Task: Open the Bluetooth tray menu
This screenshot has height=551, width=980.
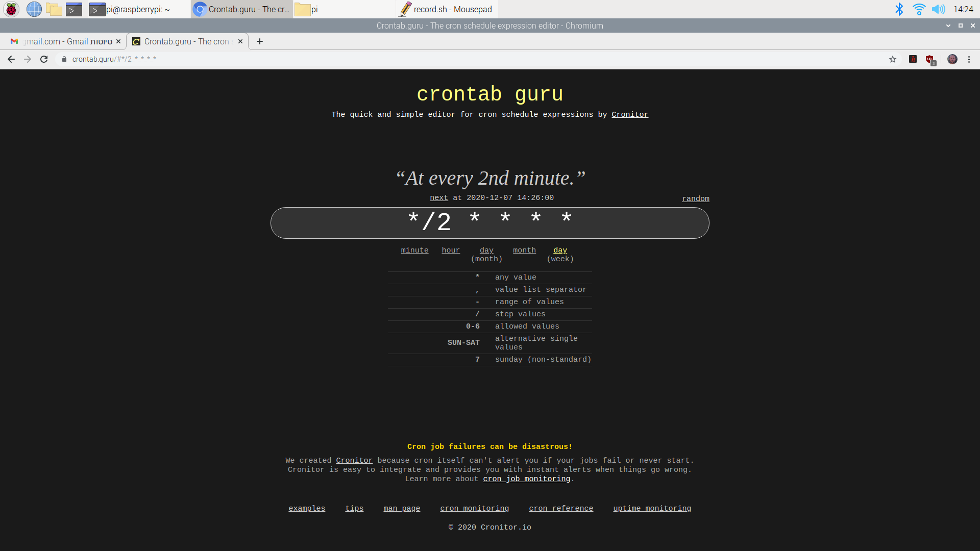Action: (899, 9)
